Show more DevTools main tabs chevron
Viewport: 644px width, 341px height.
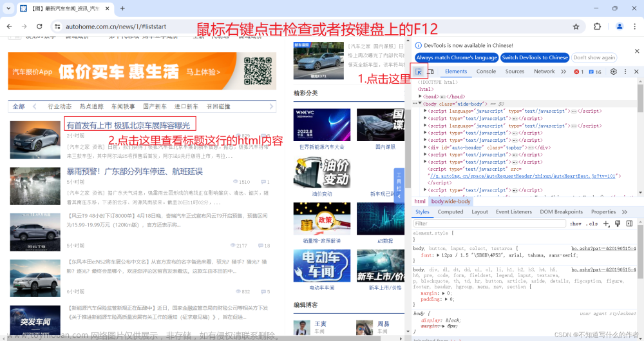point(563,72)
